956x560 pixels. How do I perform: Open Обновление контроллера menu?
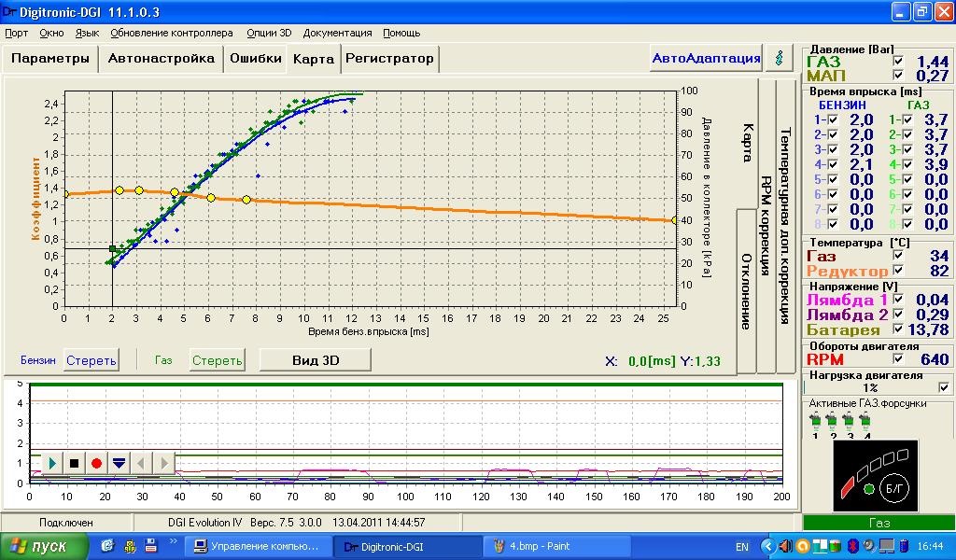point(172,33)
